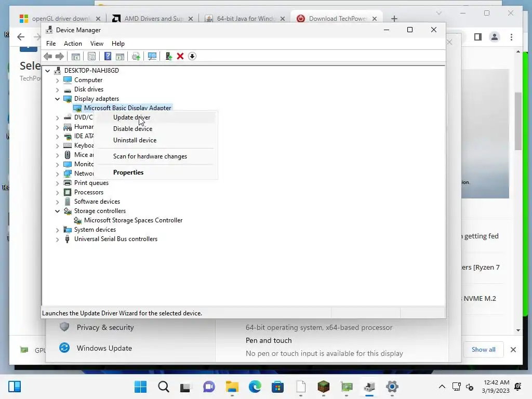Screen dimensions: 532x399
Task: Expand the Disk drives category
Action: click(57, 90)
